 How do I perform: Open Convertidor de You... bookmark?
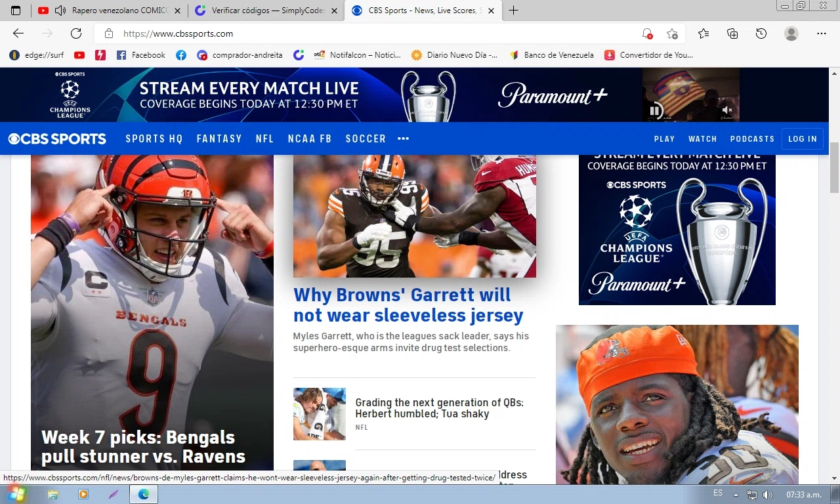pos(648,55)
